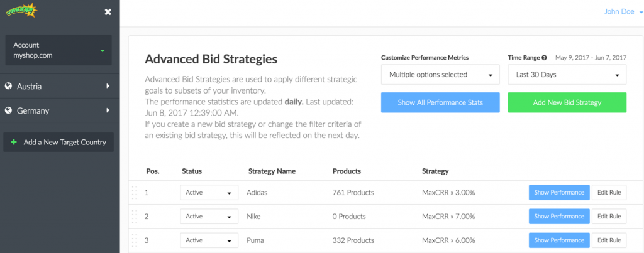This screenshot has height=253, width=644.
Task: Open the Last 30 Days time range dropdown
Action: tap(567, 75)
